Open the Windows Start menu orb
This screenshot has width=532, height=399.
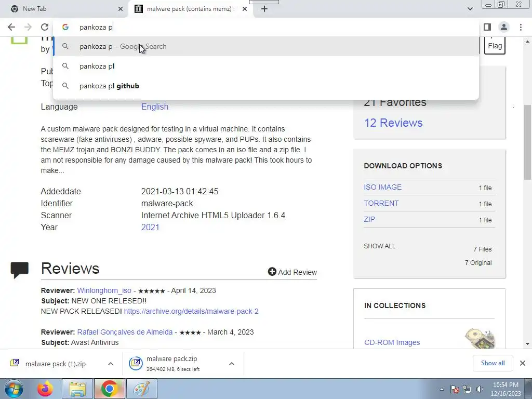click(14, 389)
